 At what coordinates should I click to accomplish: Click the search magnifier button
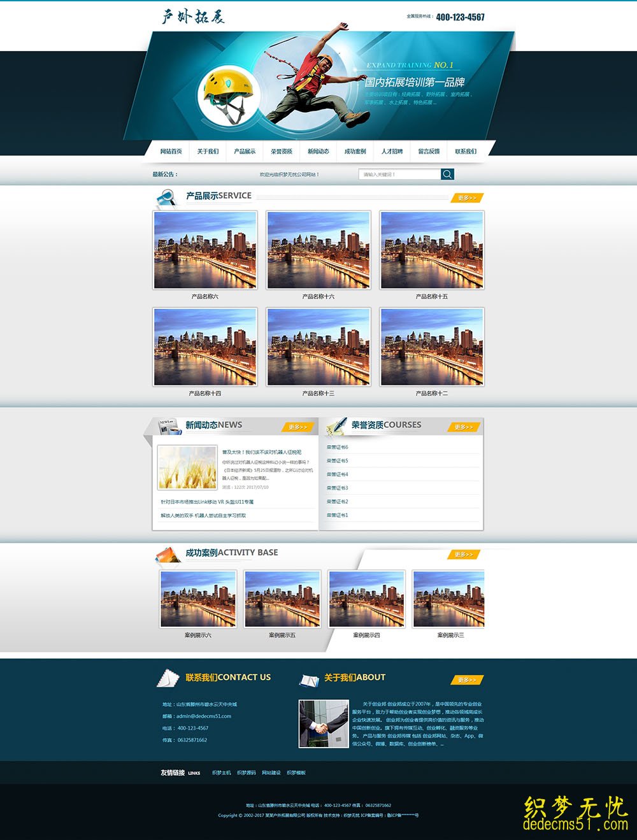click(447, 174)
